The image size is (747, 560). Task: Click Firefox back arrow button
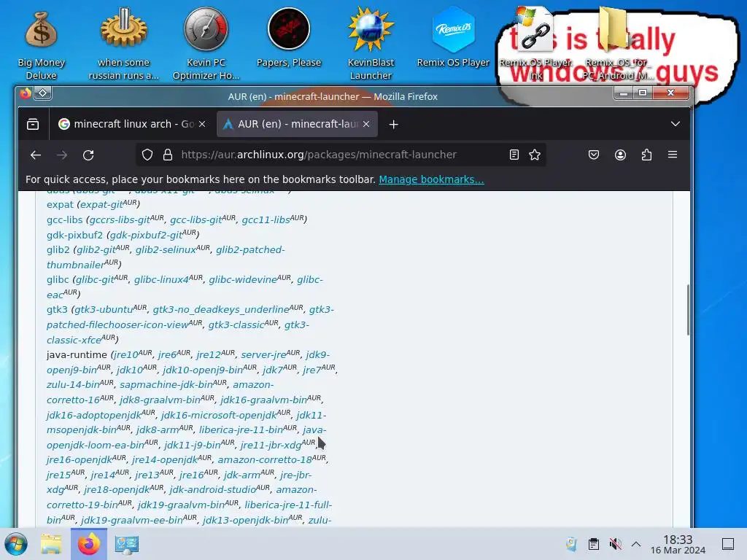click(36, 155)
